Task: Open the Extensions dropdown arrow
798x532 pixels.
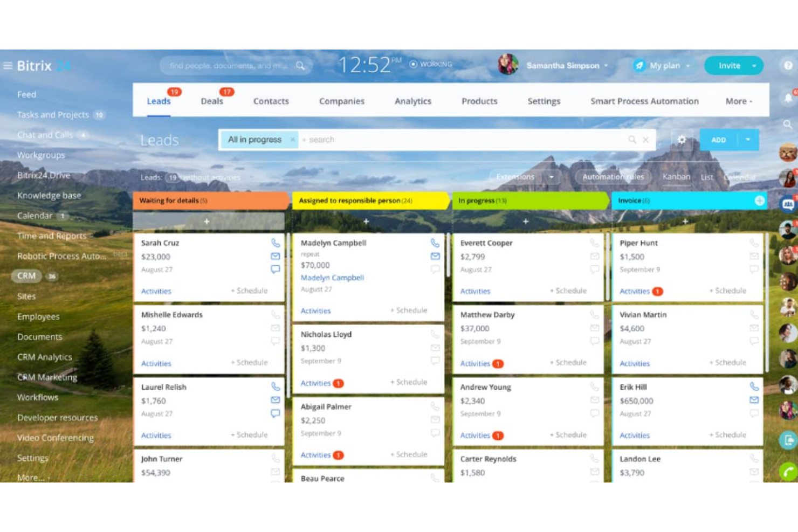Action: coord(551,177)
